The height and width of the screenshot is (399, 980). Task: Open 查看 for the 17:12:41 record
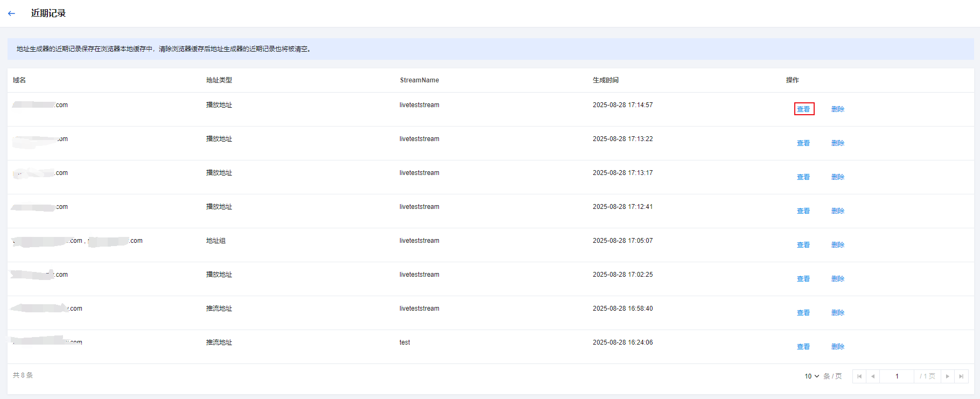click(x=803, y=211)
